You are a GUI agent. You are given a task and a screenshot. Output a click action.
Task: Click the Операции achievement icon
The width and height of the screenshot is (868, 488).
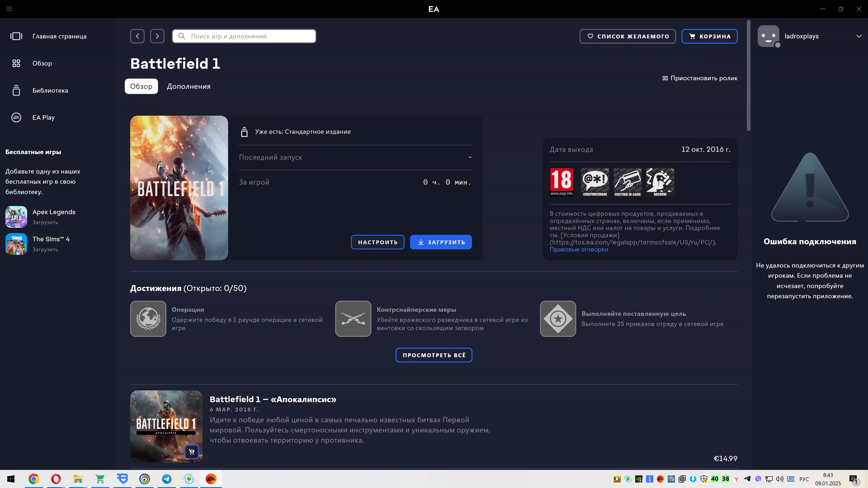click(x=148, y=319)
